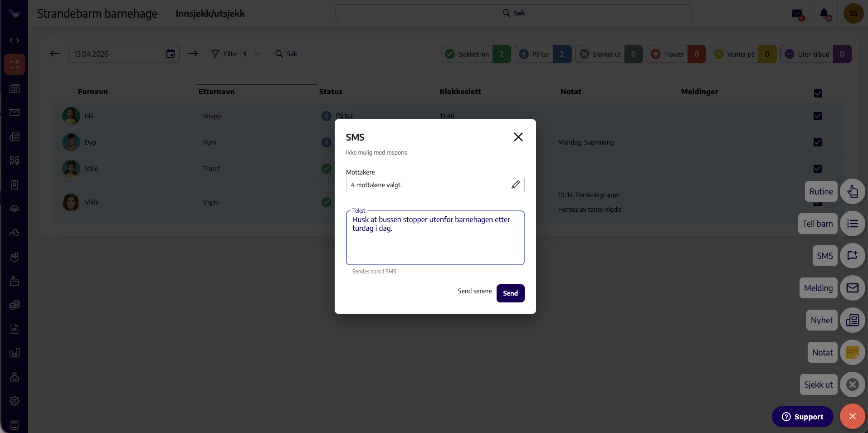
Task: Click the Rutine hand pointer icon
Action: 853,191
